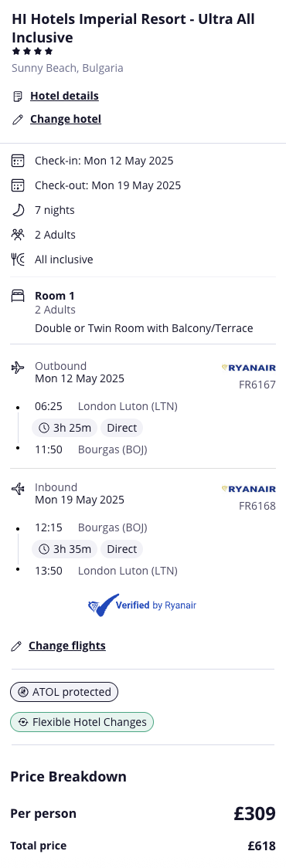The width and height of the screenshot is (286, 868).
Task: Click the Change hotel link
Action: 66,119
